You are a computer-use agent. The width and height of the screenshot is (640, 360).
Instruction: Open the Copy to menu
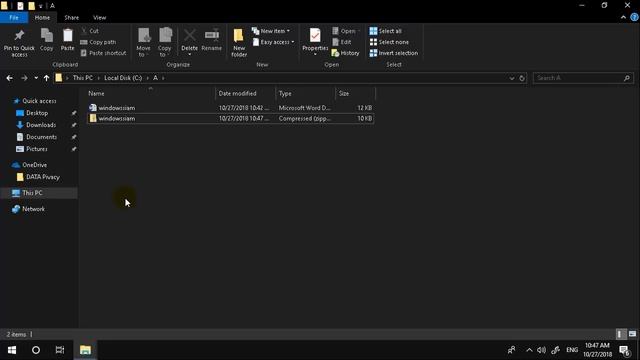(x=165, y=42)
